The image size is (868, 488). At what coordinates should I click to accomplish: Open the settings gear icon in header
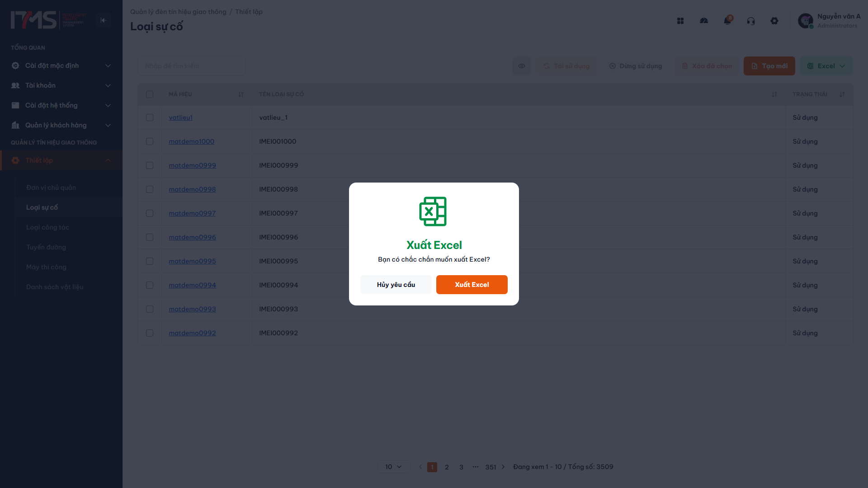[x=774, y=21]
